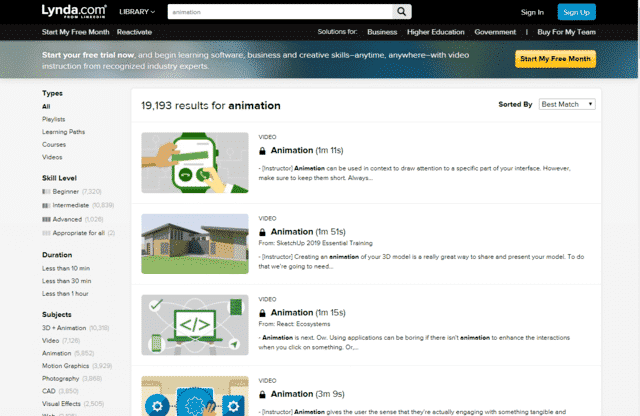Open the Sorted By Best Match dropdown
The width and height of the screenshot is (640, 416).
tap(567, 105)
